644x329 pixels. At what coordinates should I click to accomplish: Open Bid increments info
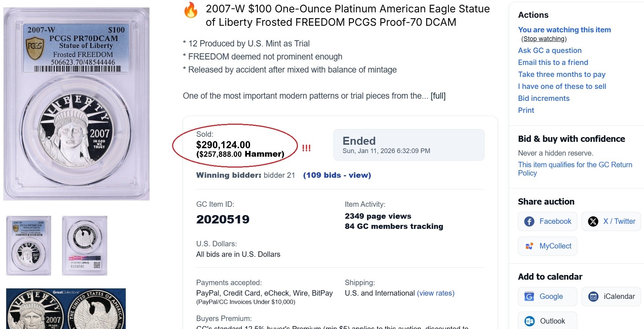tap(544, 98)
